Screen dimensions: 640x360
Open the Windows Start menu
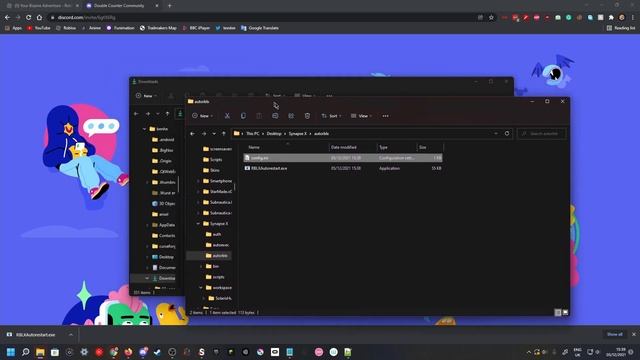[x=11, y=352]
